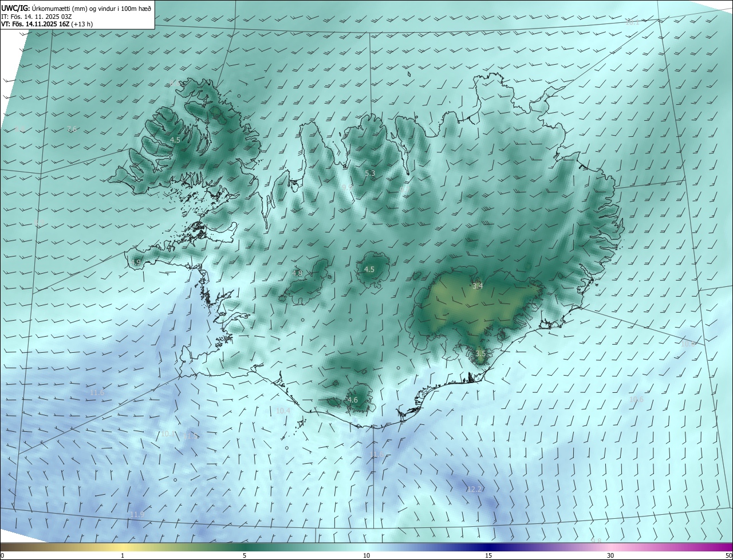Image resolution: width=733 pixels, height=560 pixels.
Task: Click the 11.9 value near the bottom-left corner
Action: tap(136, 514)
